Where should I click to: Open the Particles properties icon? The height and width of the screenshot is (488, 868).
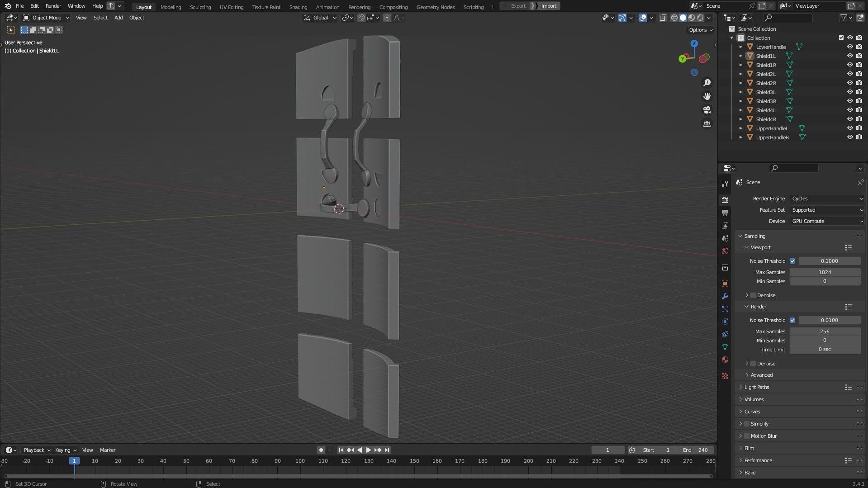[x=725, y=309]
